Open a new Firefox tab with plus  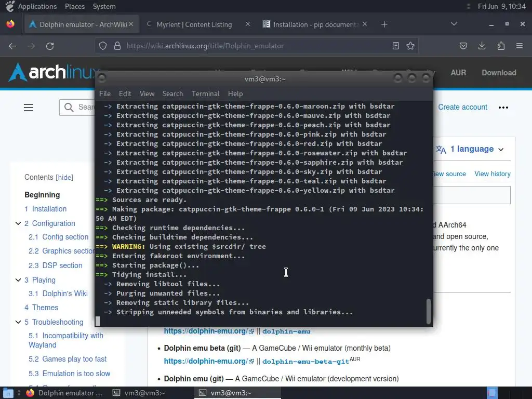[x=384, y=24]
